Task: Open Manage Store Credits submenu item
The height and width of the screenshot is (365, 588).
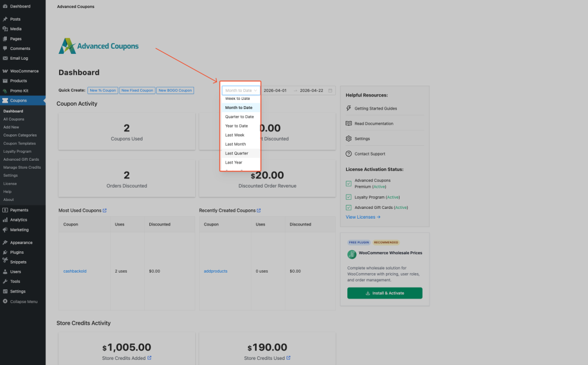Action: 22,168
